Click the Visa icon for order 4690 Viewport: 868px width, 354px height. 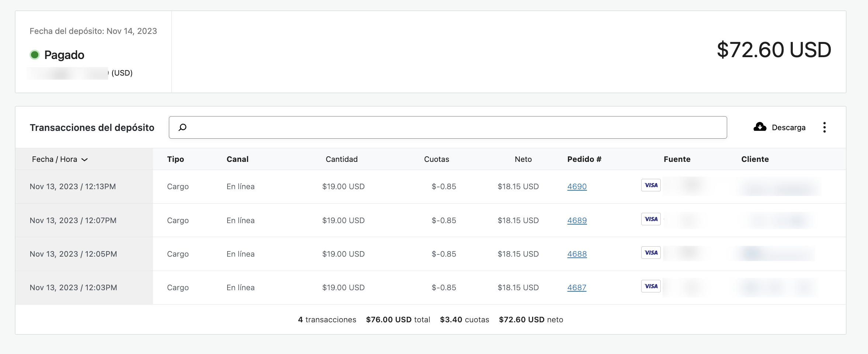coord(651,185)
